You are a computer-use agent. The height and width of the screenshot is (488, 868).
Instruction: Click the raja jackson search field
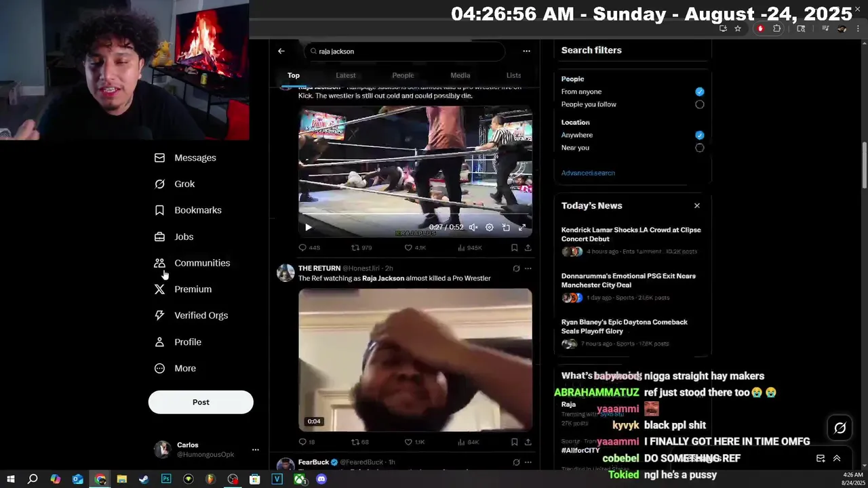404,51
